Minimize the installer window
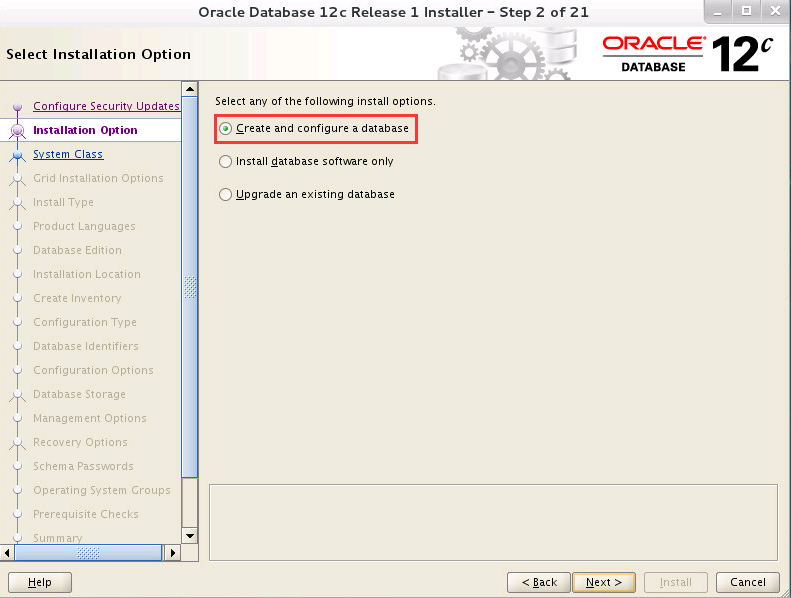 coord(718,11)
